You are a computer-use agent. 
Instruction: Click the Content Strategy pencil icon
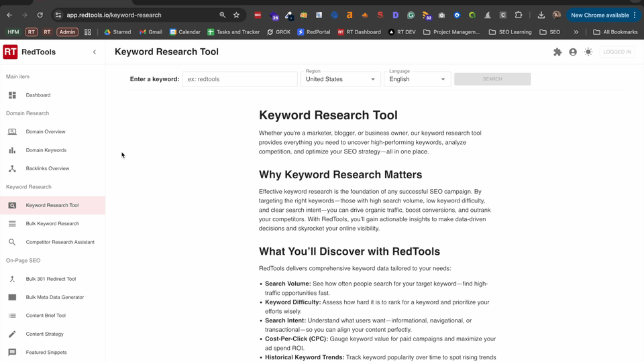[x=12, y=334]
